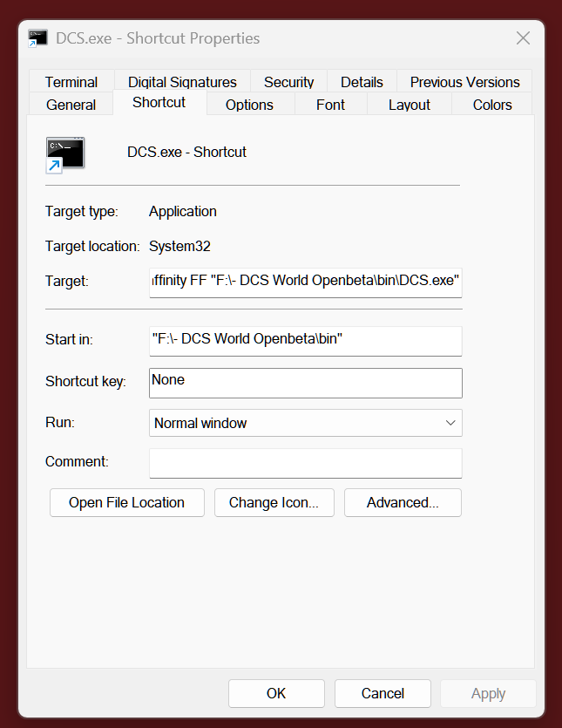
Task: Open the Digital Signatures tab
Action: (x=182, y=82)
